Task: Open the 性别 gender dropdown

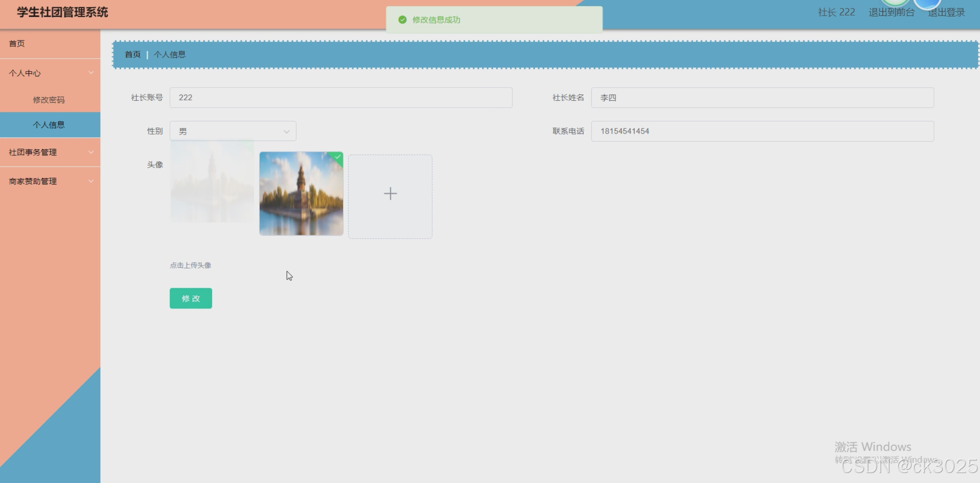Action: (x=233, y=131)
